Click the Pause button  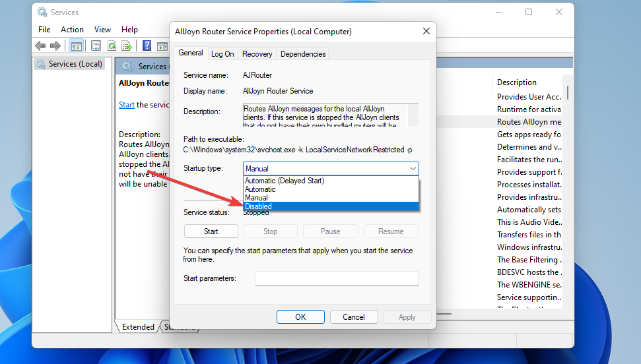(330, 231)
